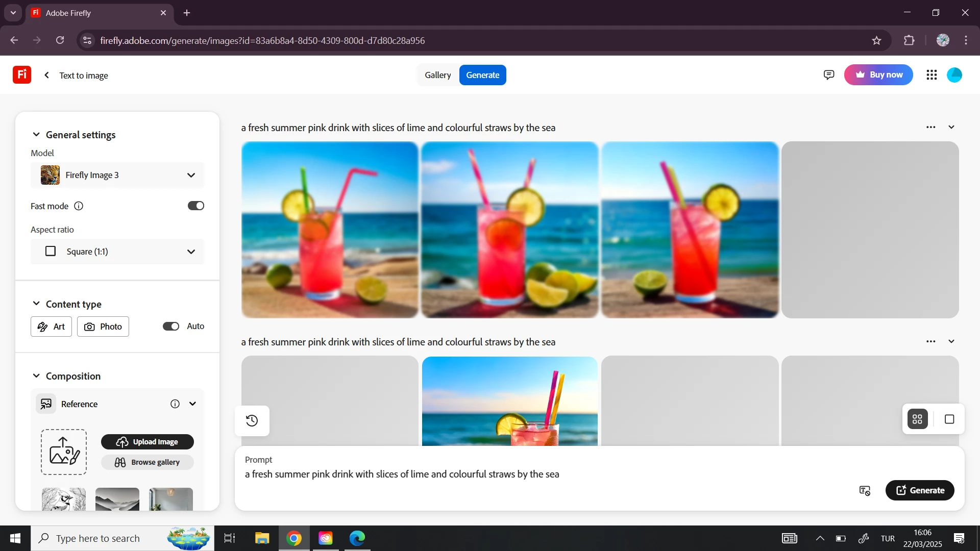
Task: Open the Firefly Image 3 model dropdown
Action: coord(117,175)
